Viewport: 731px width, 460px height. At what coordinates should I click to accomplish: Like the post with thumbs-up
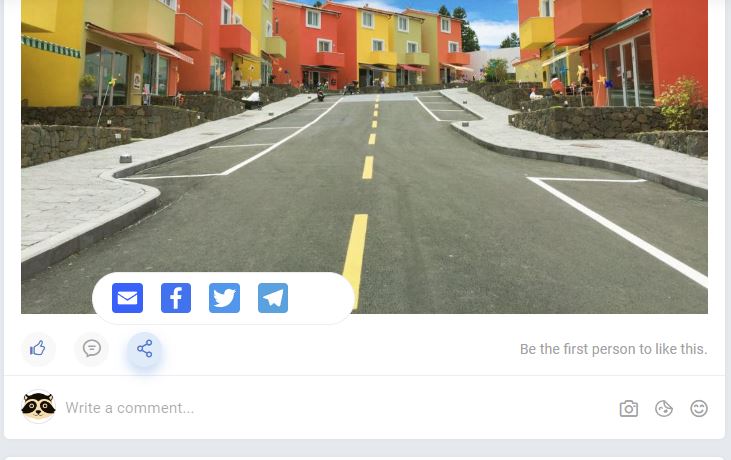(x=38, y=349)
